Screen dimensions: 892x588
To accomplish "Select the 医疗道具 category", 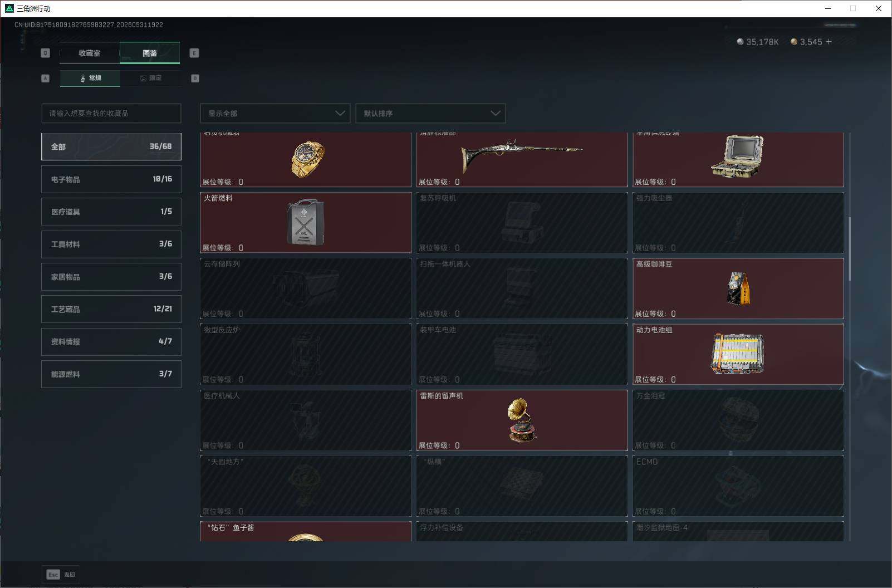I will tap(111, 212).
